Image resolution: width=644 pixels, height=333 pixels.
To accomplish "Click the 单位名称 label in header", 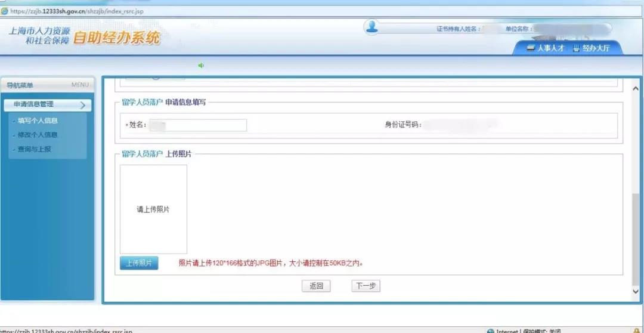I will coord(519,29).
